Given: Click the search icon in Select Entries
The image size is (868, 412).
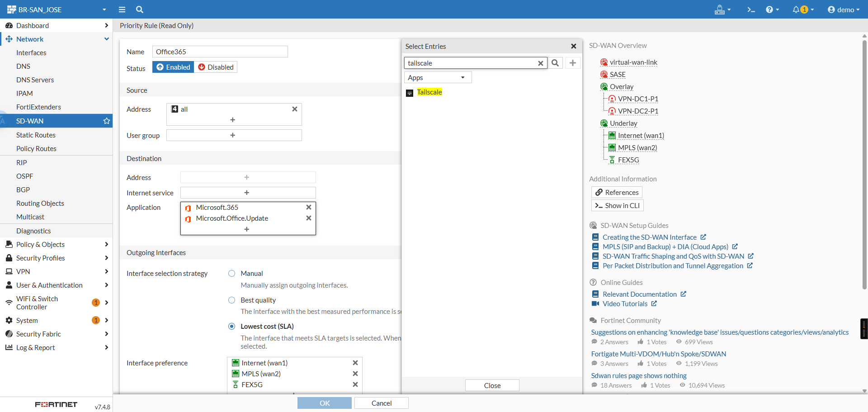Looking at the screenshot, I should click(x=555, y=63).
